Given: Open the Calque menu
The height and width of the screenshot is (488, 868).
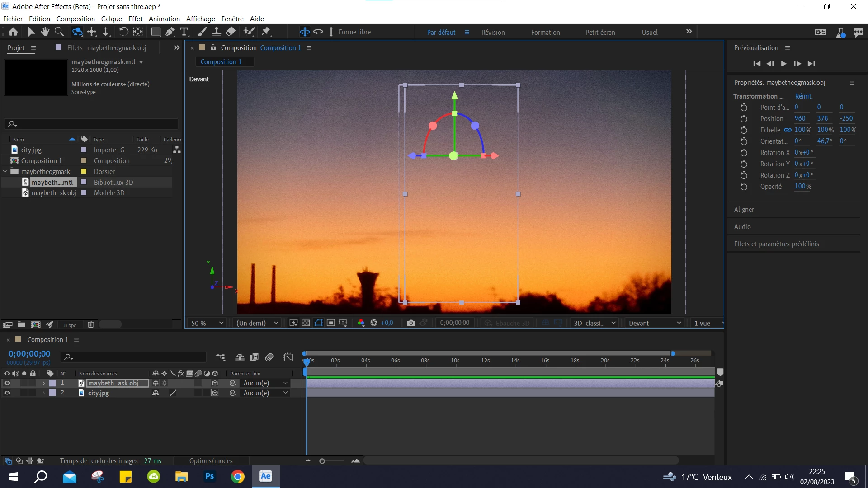Looking at the screenshot, I should tap(111, 19).
